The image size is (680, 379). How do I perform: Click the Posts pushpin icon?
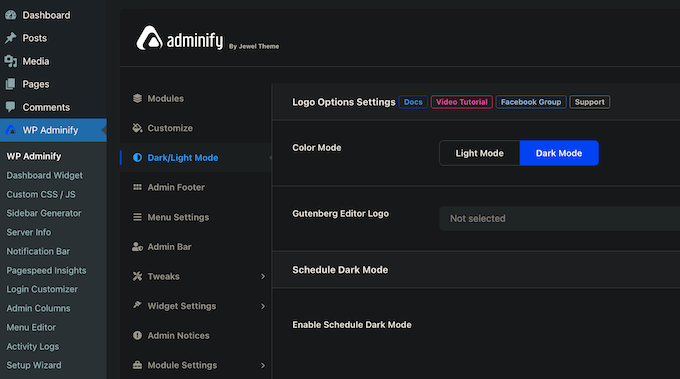point(11,38)
